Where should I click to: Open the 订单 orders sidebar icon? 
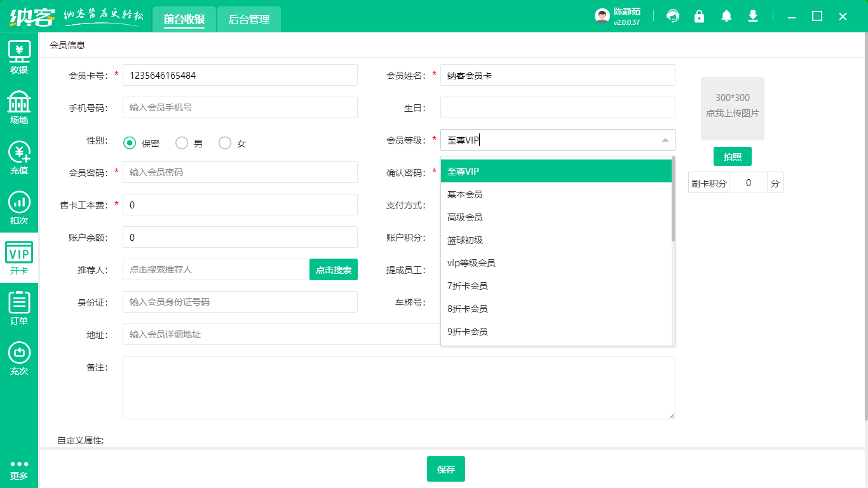tap(19, 308)
